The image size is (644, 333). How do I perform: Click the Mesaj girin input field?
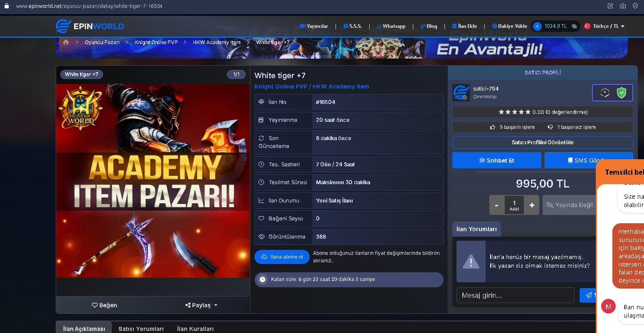(x=515, y=296)
